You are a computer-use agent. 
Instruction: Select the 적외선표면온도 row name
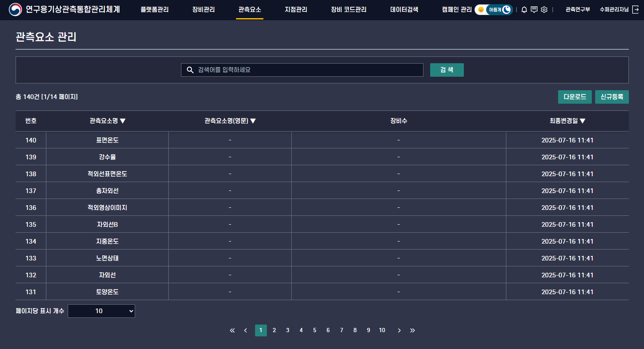[107, 174]
